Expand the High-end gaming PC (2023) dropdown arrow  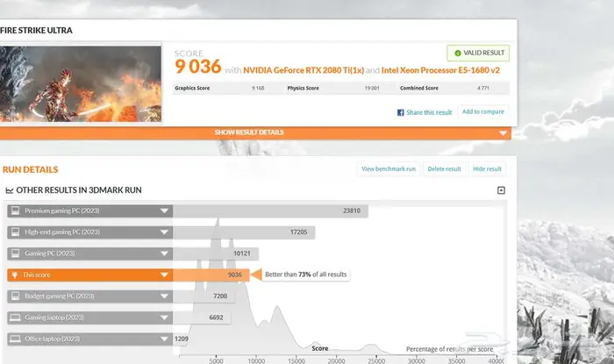coord(164,232)
